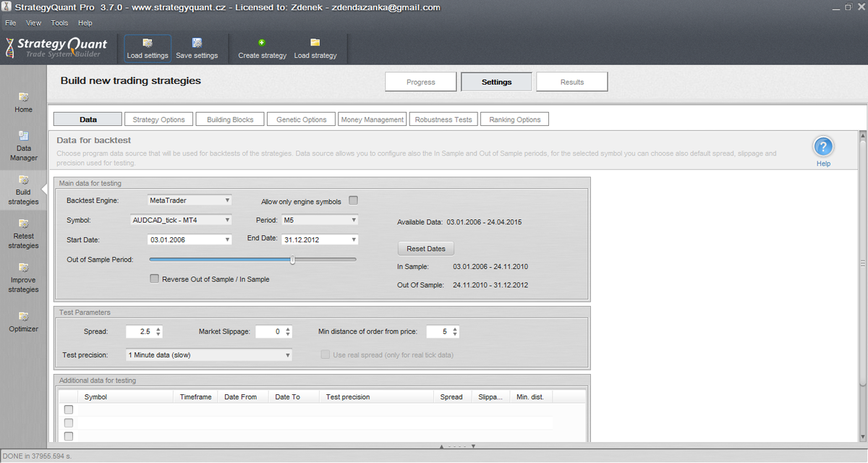Open the Start Date dropdown
This screenshot has width=868, height=463.
point(189,239)
